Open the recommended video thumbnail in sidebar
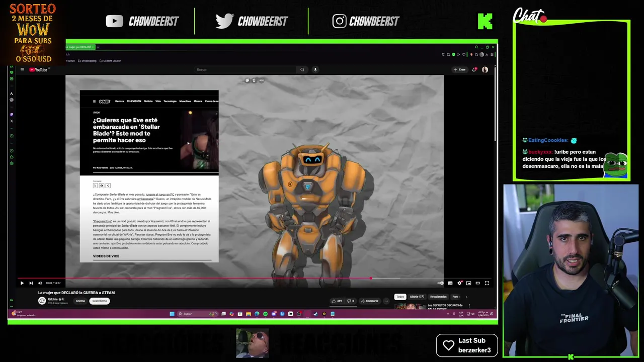This screenshot has height=362, width=644. tap(410, 306)
